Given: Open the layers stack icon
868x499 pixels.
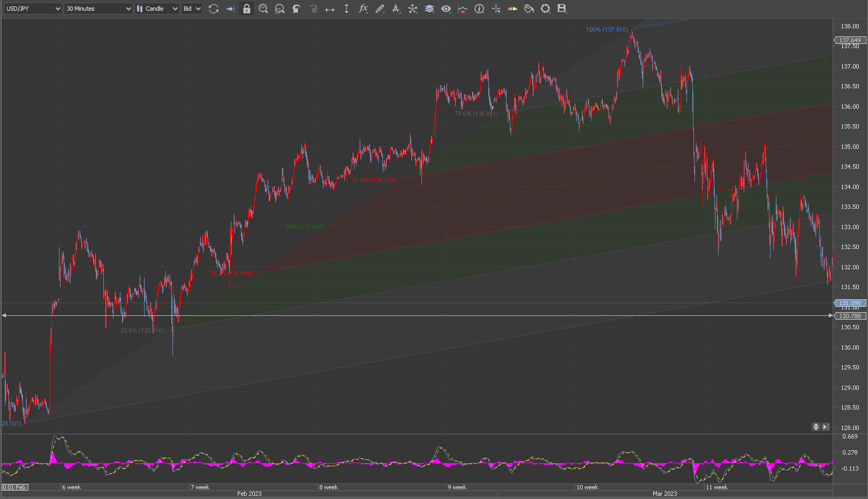Looking at the screenshot, I should point(429,9).
